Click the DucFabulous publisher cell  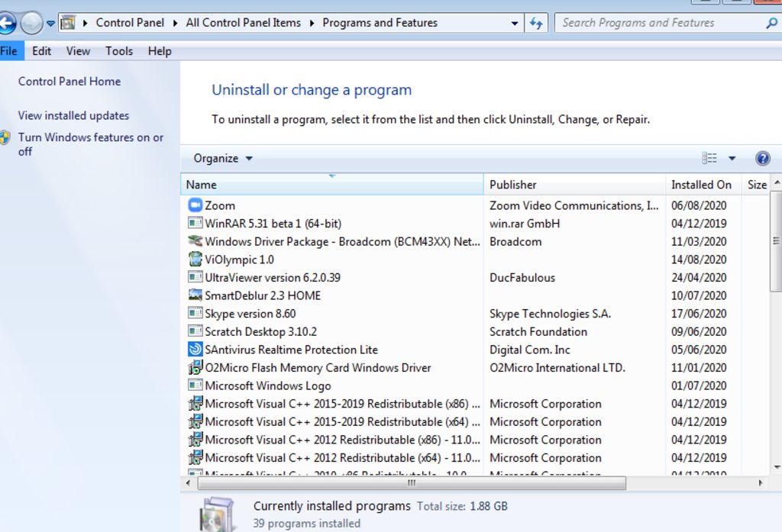pyautogui.click(x=522, y=277)
